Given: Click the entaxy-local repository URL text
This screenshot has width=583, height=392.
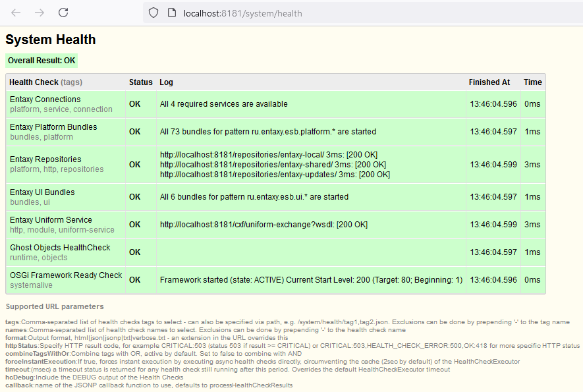Looking at the screenshot, I should click(x=247, y=155).
